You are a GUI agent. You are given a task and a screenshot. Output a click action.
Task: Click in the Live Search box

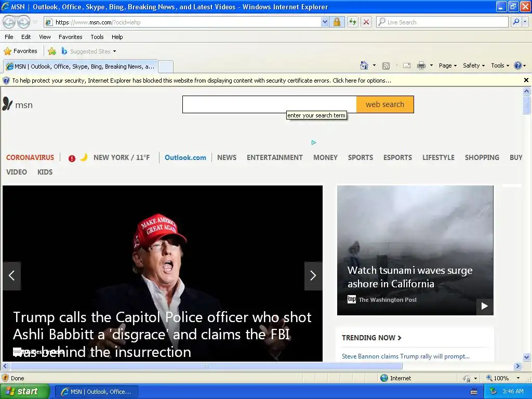(x=442, y=22)
